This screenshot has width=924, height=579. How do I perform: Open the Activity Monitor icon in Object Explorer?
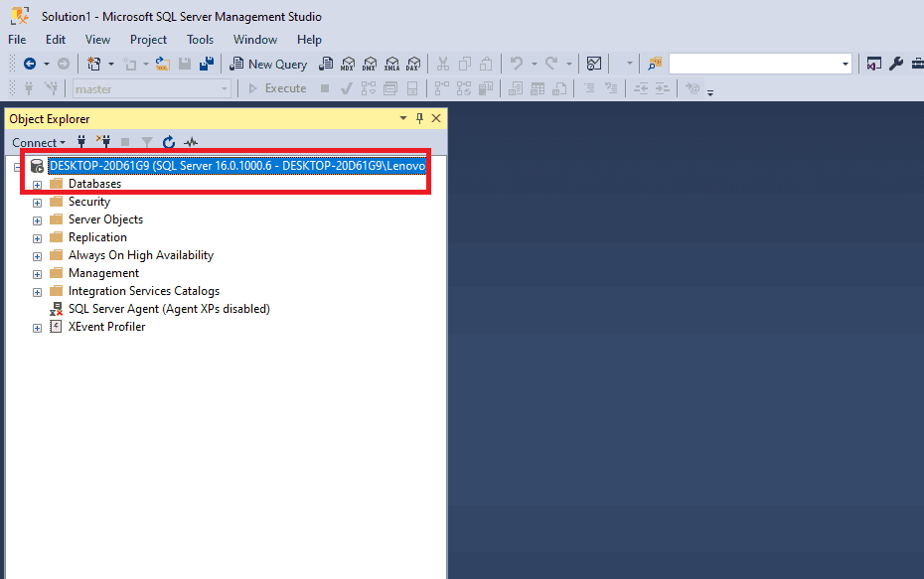(x=191, y=143)
